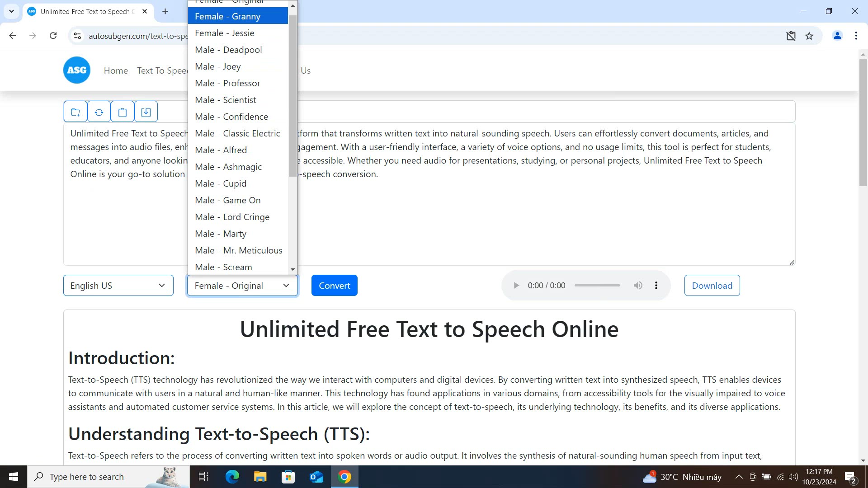Open the Chrome three-dot menu
The width and height of the screenshot is (868, 488).
coord(856,36)
